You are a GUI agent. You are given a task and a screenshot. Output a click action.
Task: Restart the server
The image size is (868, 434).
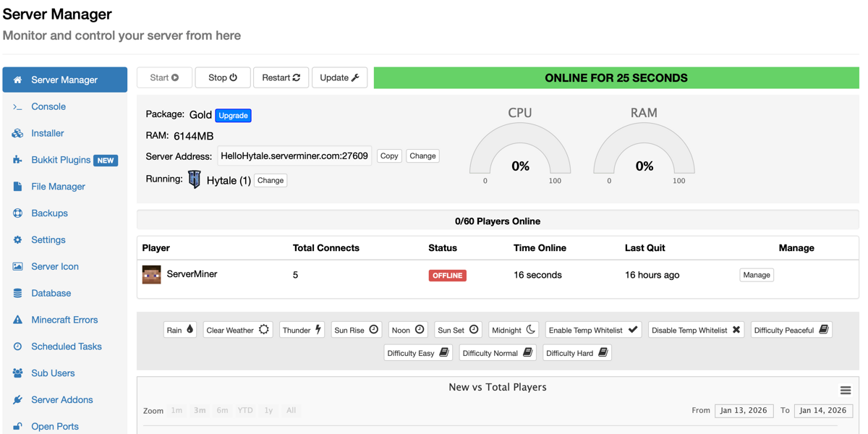click(281, 77)
